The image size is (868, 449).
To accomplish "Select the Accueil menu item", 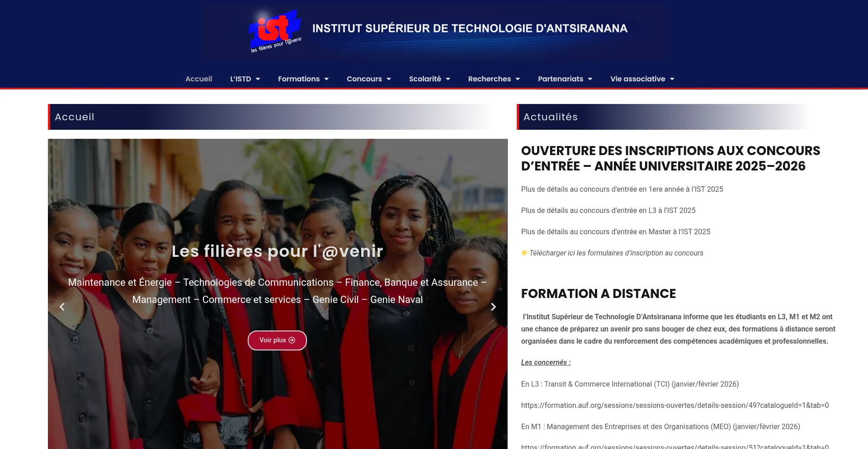I will click(198, 79).
